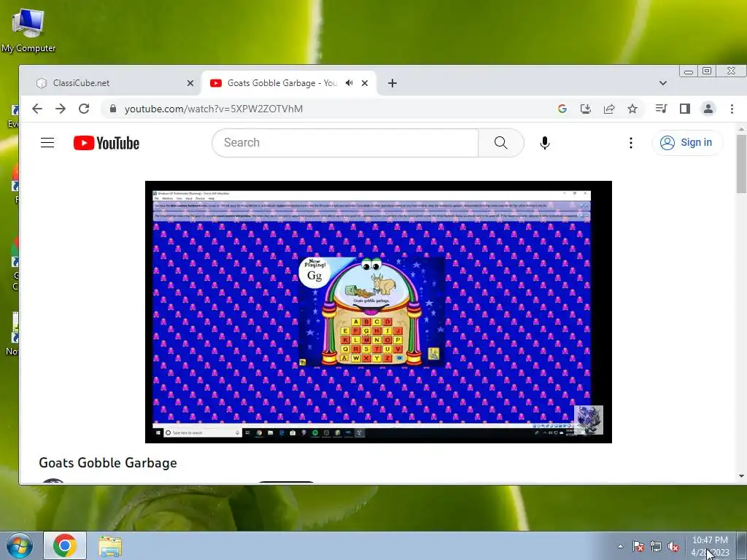
Task: Reload the YouTube page
Action: (x=84, y=109)
